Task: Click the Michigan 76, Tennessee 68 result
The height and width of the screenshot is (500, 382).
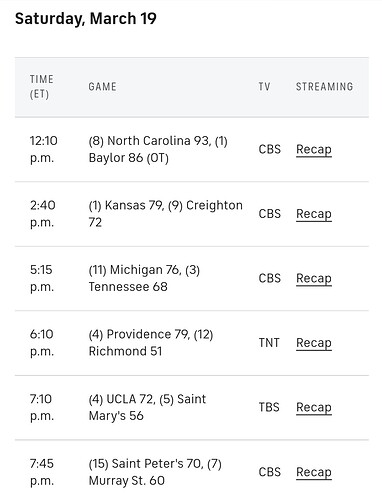Action: pyautogui.click(x=144, y=278)
